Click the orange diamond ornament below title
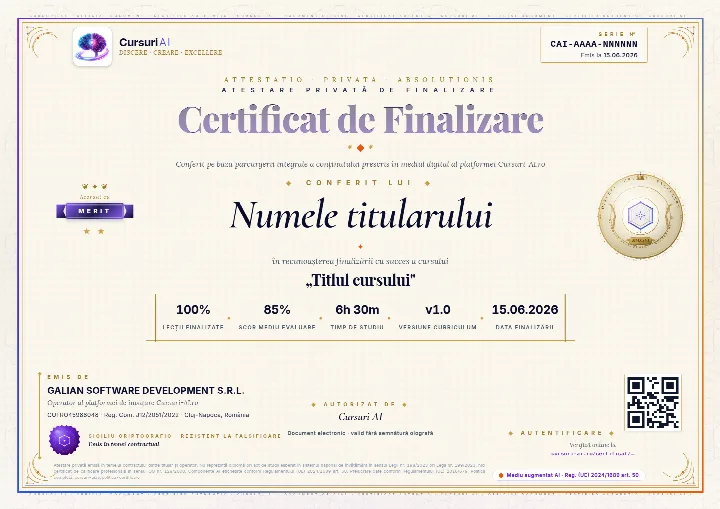This screenshot has height=509, width=720. pyautogui.click(x=360, y=147)
